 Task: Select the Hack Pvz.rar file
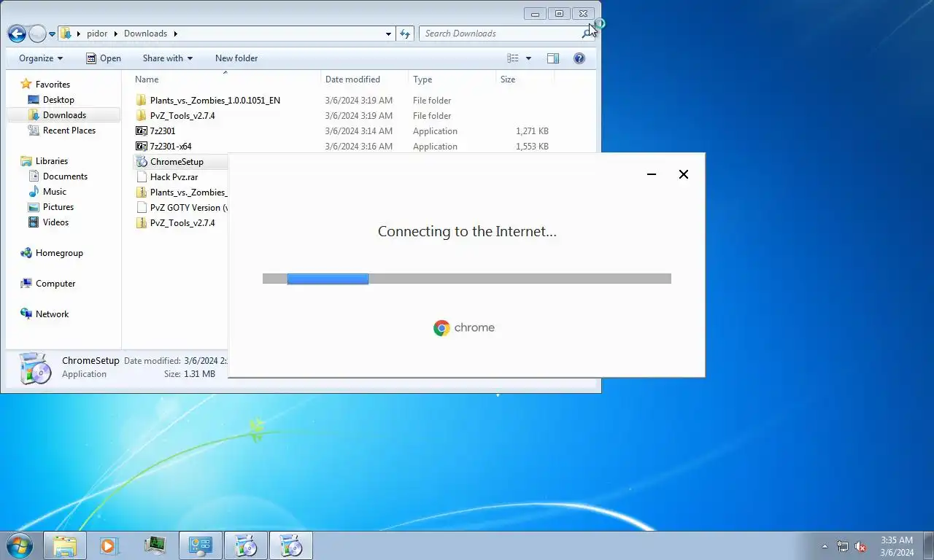(x=174, y=177)
